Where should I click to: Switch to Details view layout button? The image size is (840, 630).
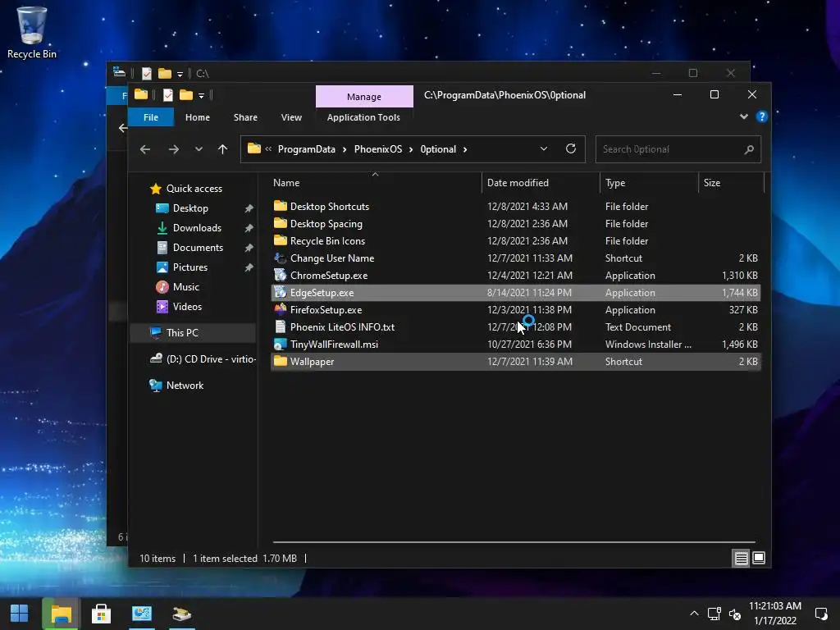click(741, 558)
